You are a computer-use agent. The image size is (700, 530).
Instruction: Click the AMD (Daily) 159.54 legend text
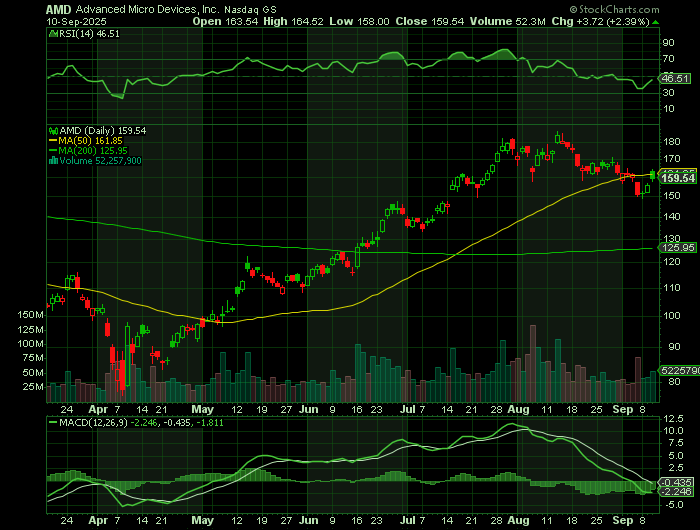click(x=103, y=131)
